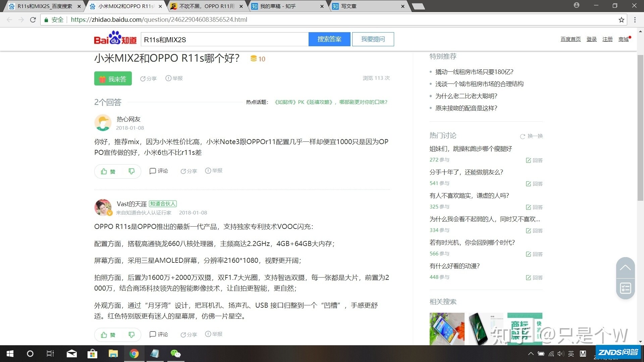644x362 pixels.
Task: Open File Explorer from the taskbar
Action: click(x=113, y=354)
